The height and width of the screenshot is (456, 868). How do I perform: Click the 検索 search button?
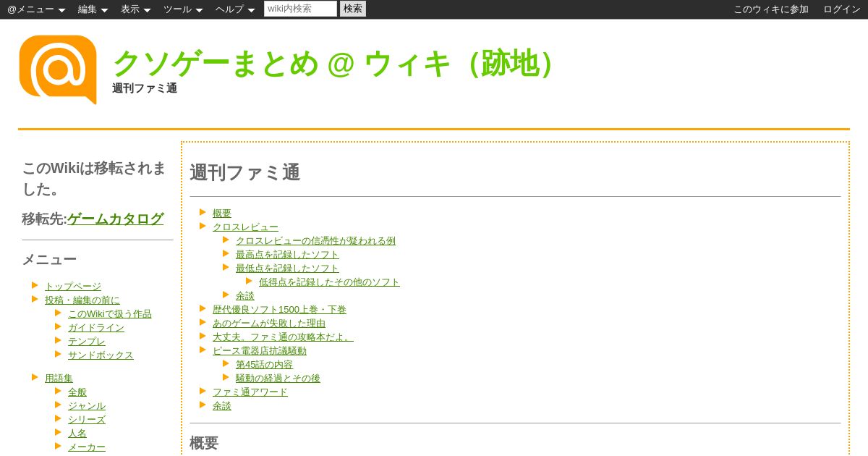[353, 9]
